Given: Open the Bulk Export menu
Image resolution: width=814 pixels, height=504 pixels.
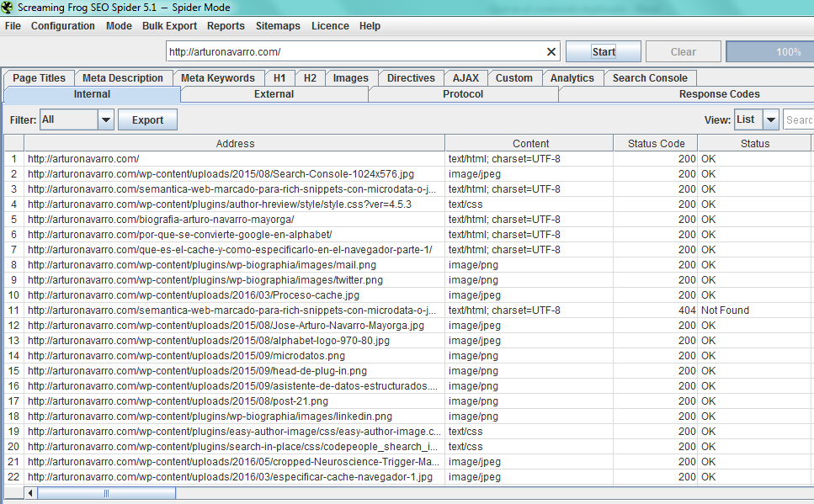Looking at the screenshot, I should (x=170, y=26).
